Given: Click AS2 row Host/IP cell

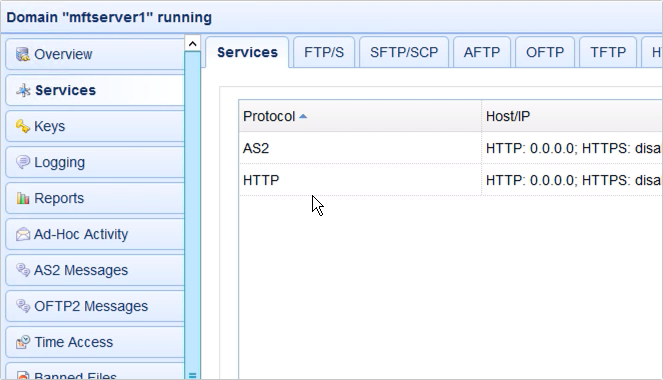Looking at the screenshot, I should pos(572,148).
